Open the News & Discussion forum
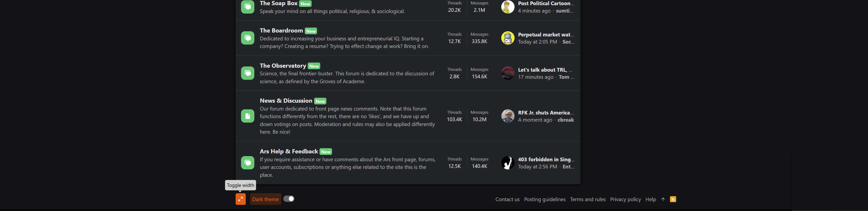 tap(286, 100)
